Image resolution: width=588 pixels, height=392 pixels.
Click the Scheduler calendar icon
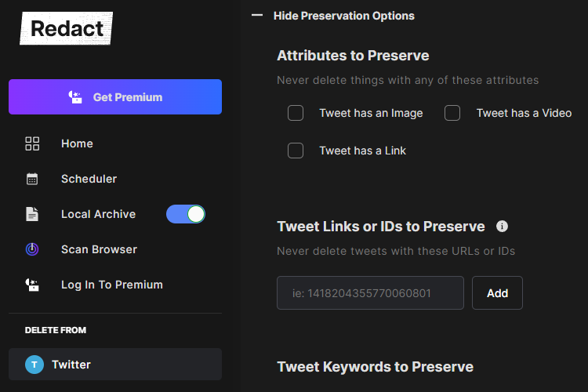click(x=32, y=179)
